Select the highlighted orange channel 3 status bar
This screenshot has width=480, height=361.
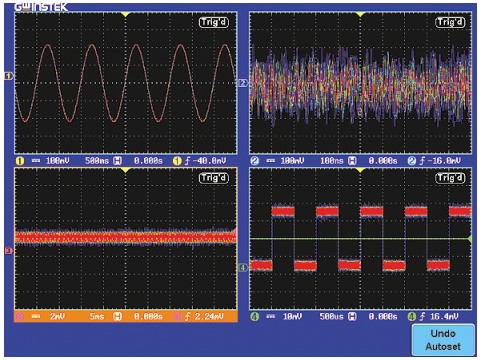click(x=126, y=316)
